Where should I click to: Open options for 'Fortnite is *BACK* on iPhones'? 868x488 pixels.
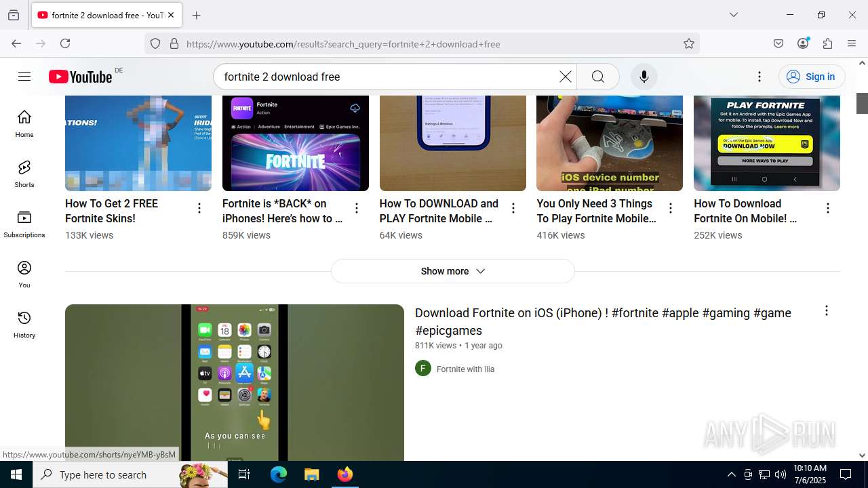point(357,208)
